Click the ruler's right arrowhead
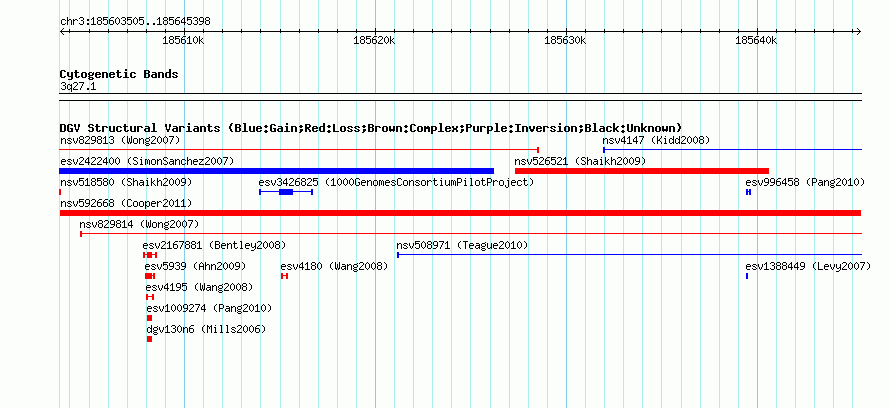 [x=859, y=32]
